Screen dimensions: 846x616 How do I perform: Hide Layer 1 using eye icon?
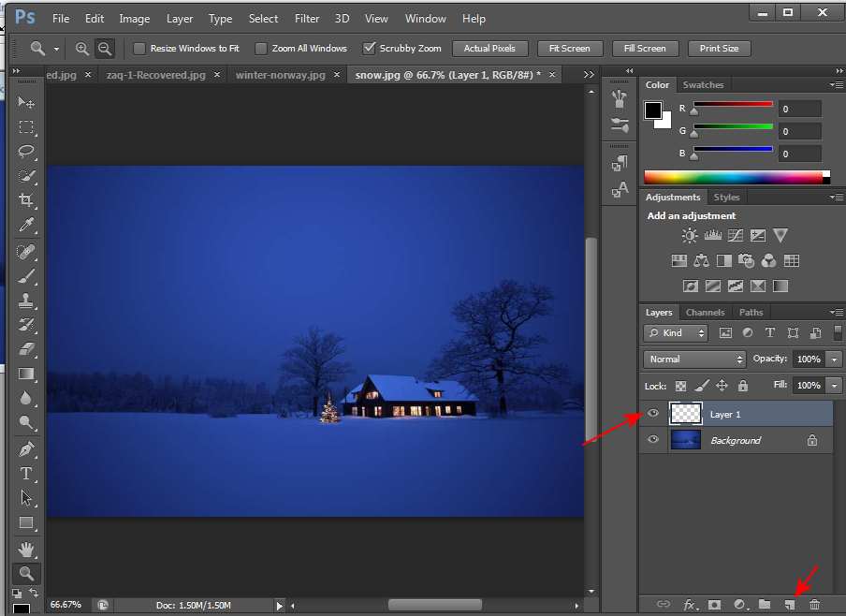click(x=653, y=414)
